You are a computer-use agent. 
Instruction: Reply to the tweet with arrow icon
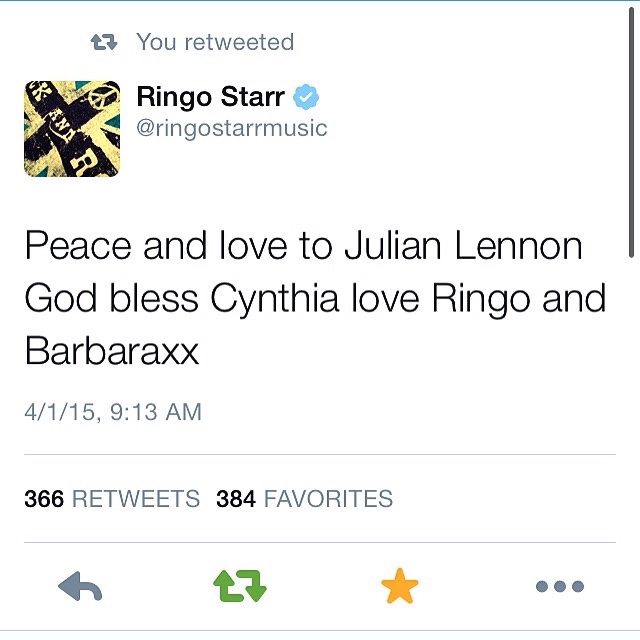[80, 586]
